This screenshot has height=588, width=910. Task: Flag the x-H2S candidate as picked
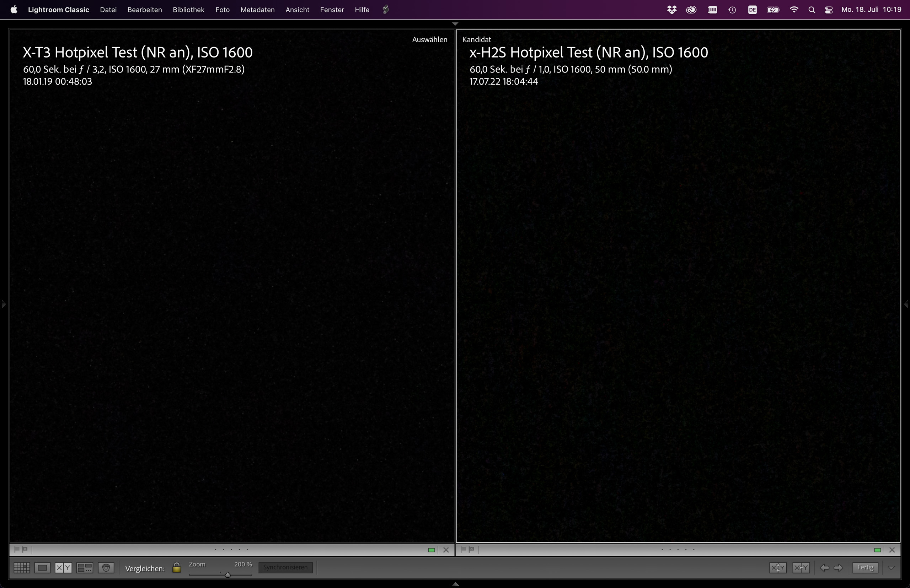tap(463, 549)
